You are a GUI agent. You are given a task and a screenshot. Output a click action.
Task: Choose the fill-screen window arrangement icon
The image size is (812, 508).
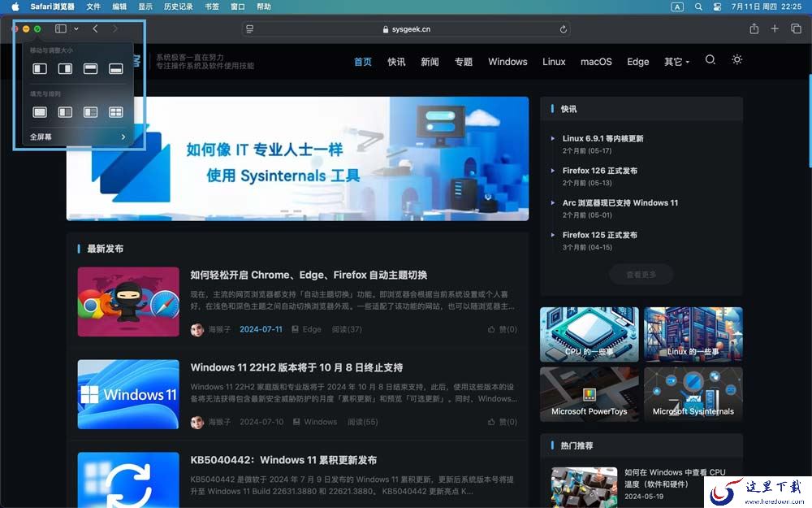40,112
